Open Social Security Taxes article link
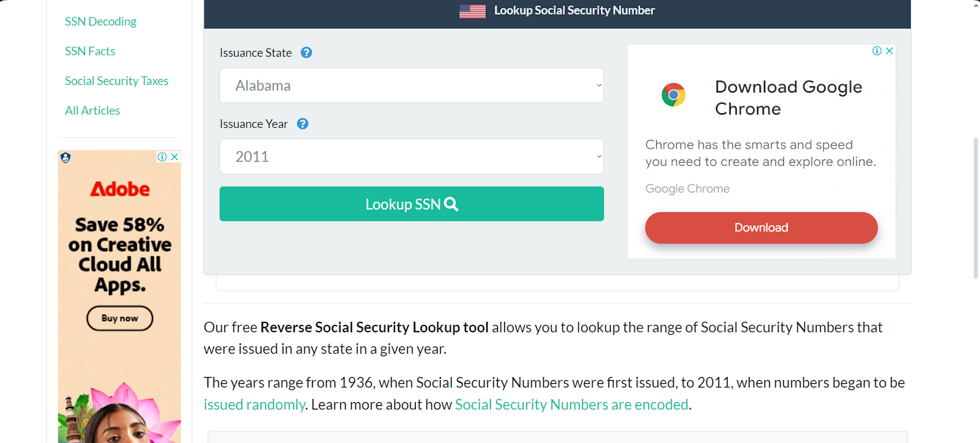 (x=116, y=81)
